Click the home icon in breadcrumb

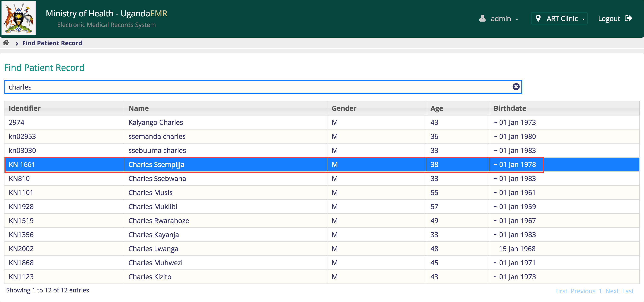point(6,43)
